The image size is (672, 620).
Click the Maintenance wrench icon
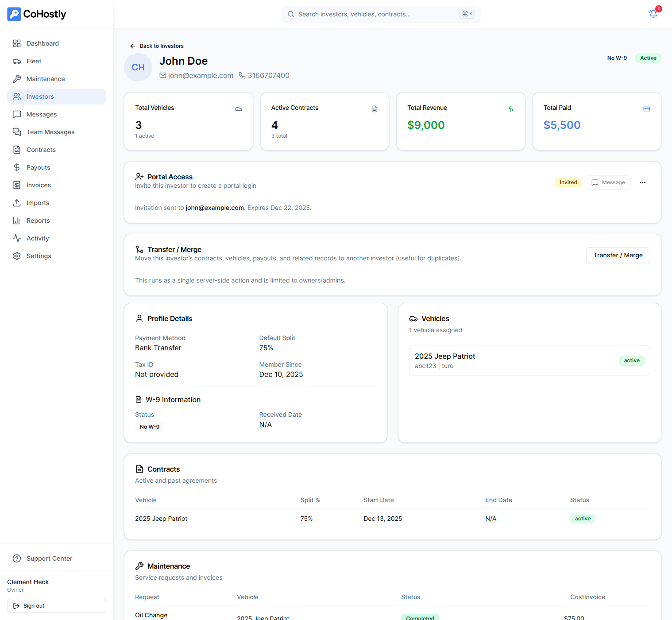[x=17, y=78]
